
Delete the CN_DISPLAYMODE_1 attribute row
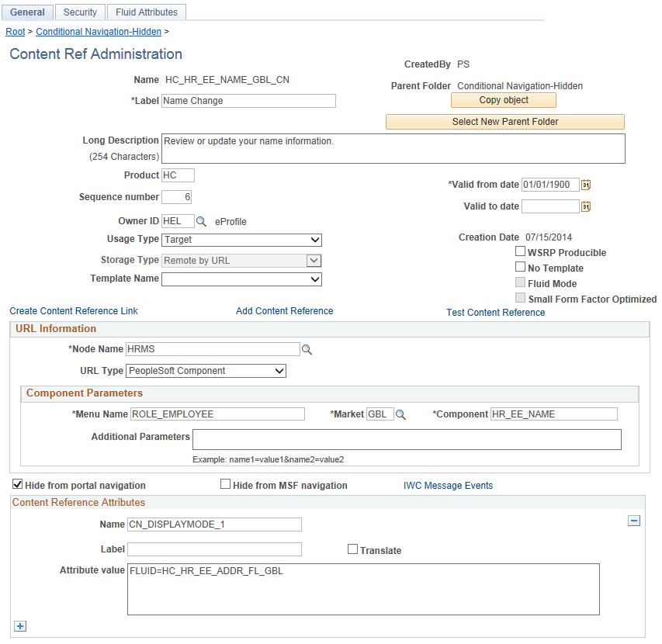click(634, 520)
